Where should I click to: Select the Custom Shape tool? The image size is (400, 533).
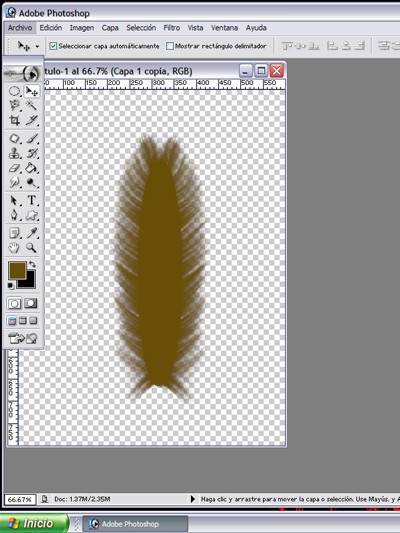click(32, 215)
